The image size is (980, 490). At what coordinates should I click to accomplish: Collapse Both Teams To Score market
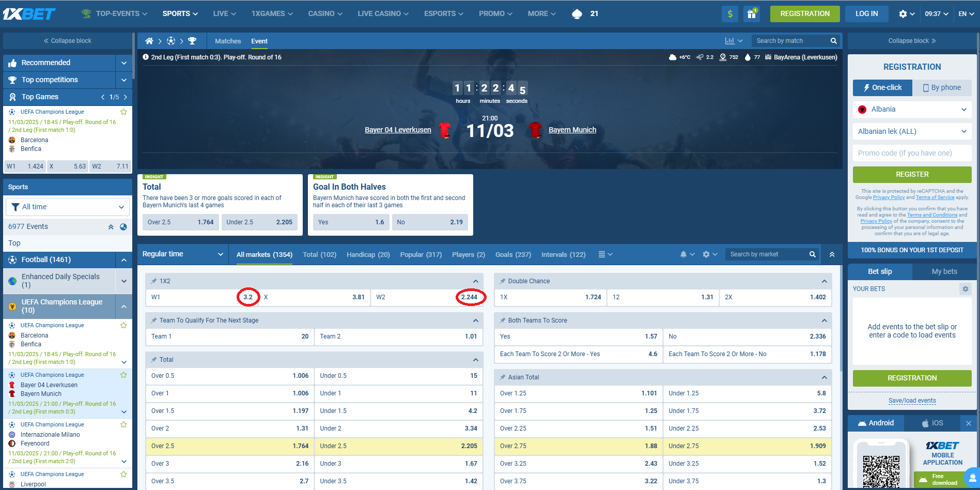[x=824, y=320]
